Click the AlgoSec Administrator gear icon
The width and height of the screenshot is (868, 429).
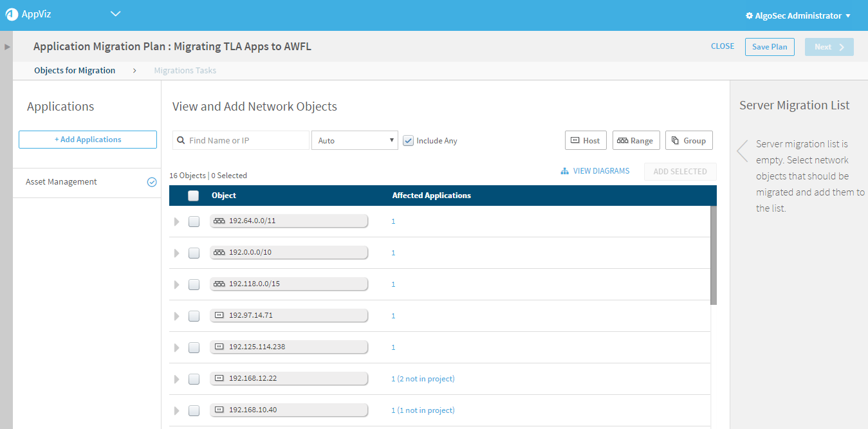(x=749, y=16)
